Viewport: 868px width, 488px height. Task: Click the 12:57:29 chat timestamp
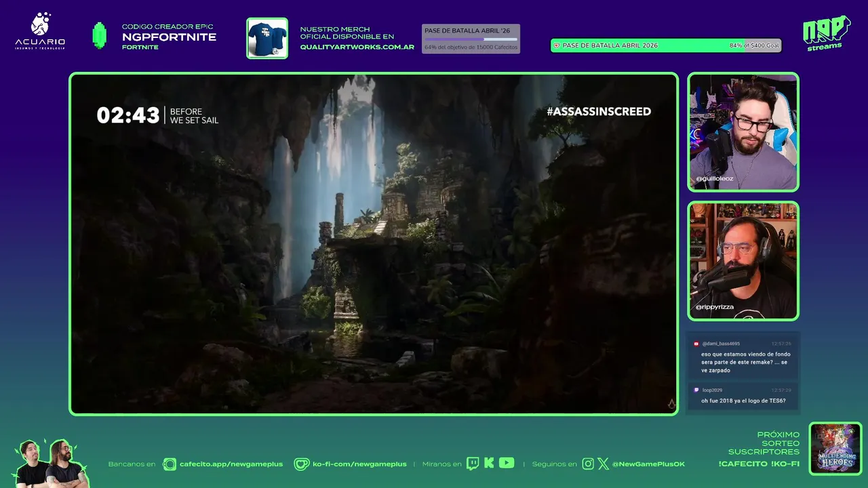[x=781, y=390]
